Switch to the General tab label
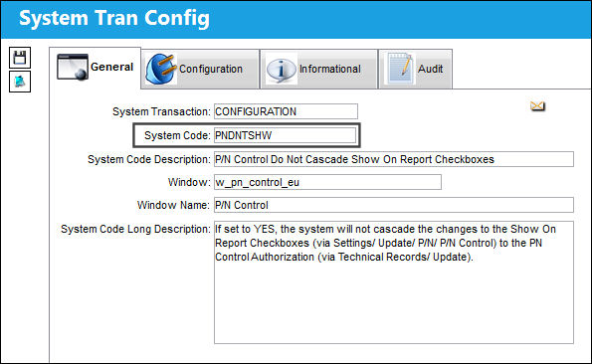592x364 pixels. point(111,67)
